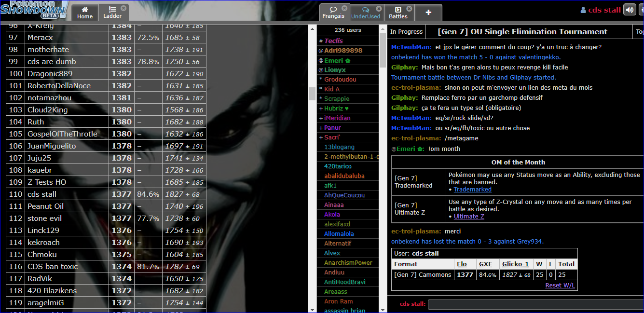Screen dimensions: 644x313
Task: Click the Glicko-1 column header in the stats table
Action: click(x=515, y=264)
